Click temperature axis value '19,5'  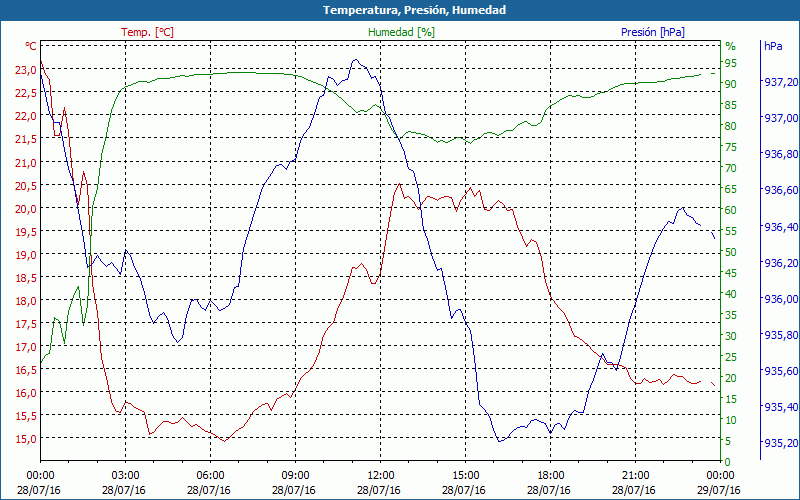pos(26,232)
